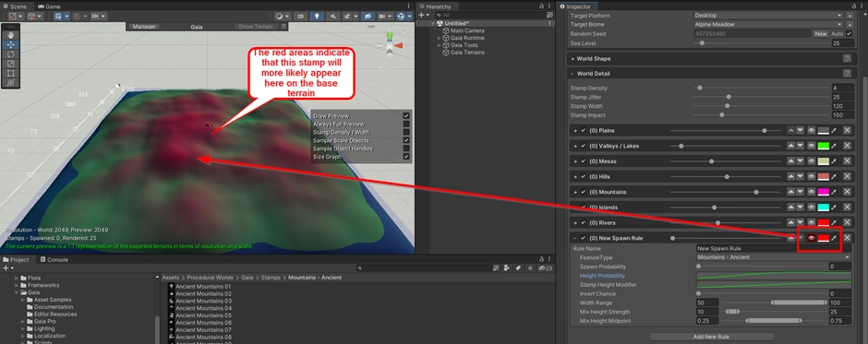868x344 pixels.
Task: Move the Hills rule up
Action: tap(791, 176)
